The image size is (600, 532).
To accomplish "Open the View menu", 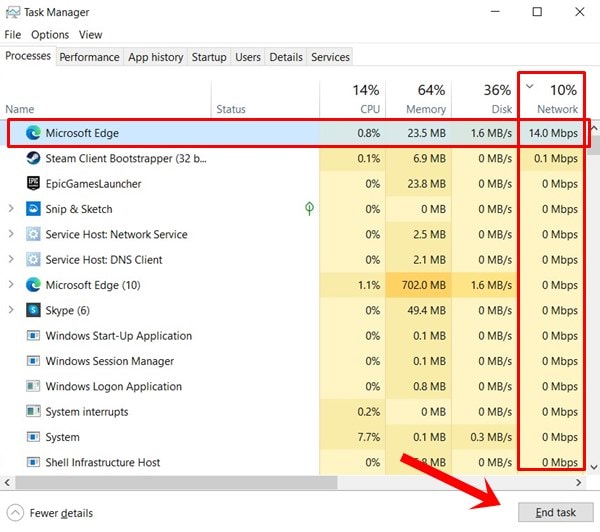I will pos(90,35).
